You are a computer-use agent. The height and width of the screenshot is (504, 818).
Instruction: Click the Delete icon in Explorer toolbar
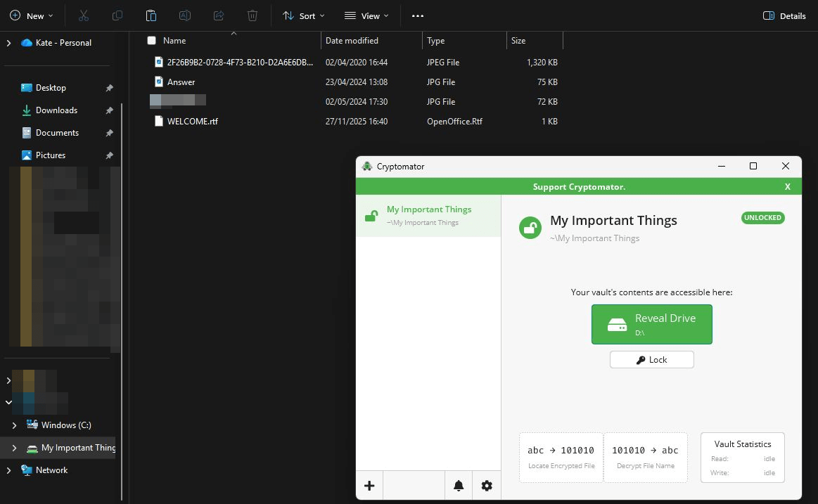click(x=253, y=15)
